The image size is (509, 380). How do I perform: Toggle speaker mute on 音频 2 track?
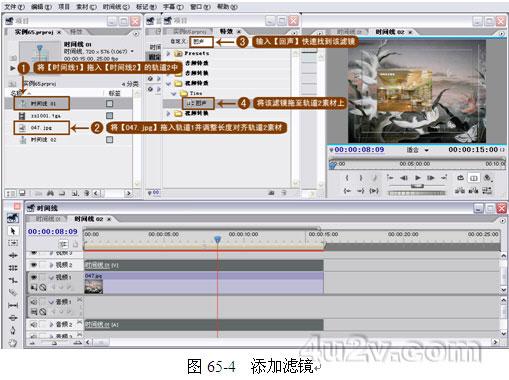click(34, 324)
